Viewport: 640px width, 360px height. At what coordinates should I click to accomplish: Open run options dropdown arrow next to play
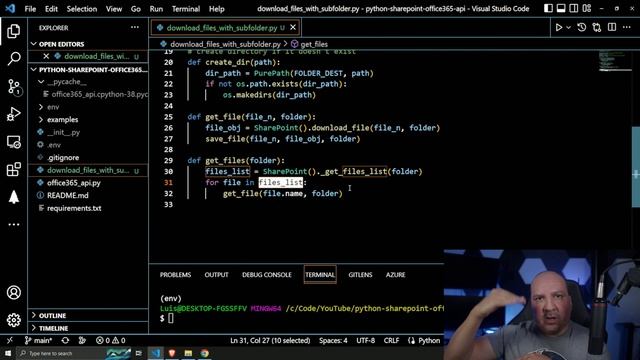point(568,27)
